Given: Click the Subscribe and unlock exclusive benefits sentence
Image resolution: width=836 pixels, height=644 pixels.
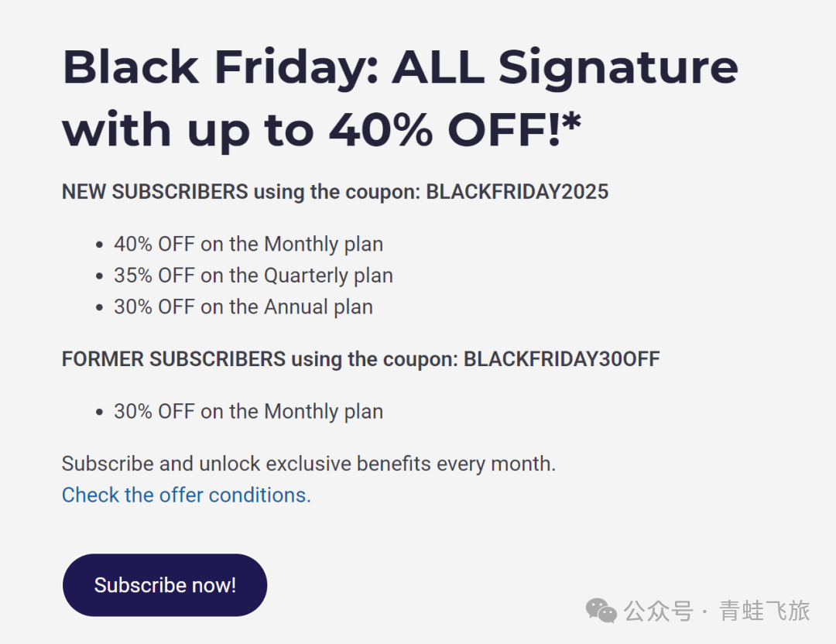Looking at the screenshot, I should pos(308,464).
